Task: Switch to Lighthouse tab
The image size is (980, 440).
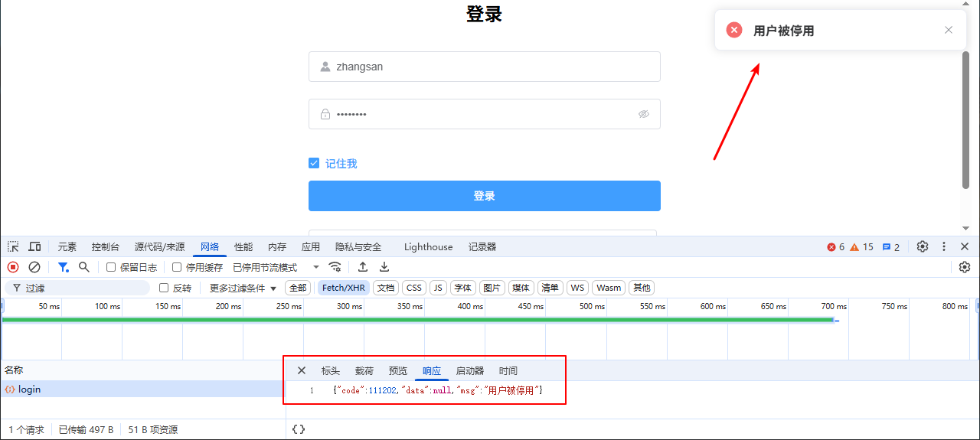Action: tap(428, 246)
